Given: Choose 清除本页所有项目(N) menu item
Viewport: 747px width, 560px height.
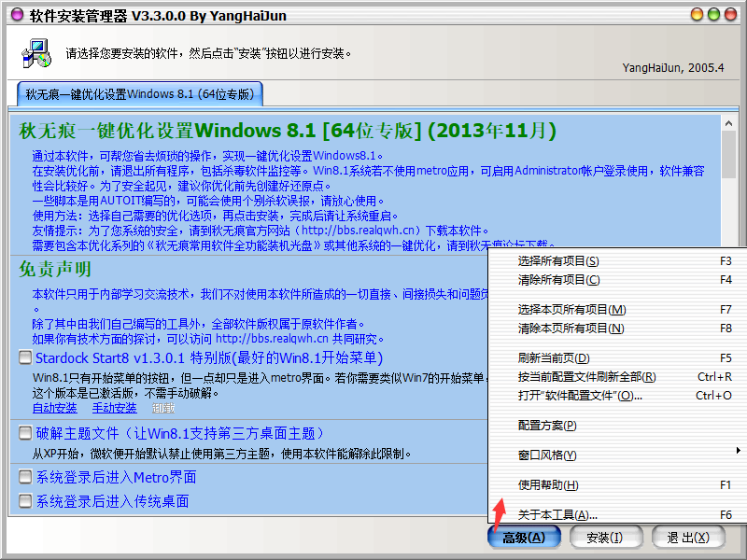Looking at the screenshot, I should coord(617,329).
